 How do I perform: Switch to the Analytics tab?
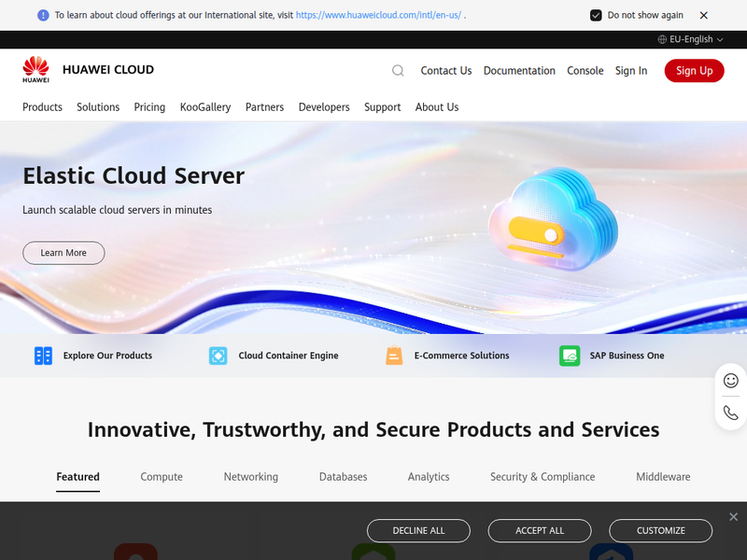pyautogui.click(x=429, y=477)
